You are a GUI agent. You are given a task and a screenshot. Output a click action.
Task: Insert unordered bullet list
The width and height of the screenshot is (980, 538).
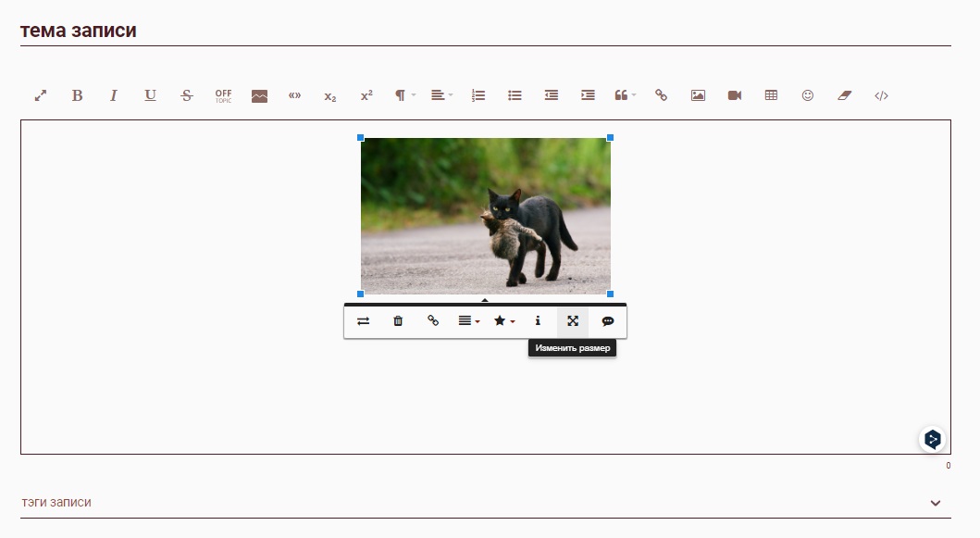click(515, 95)
